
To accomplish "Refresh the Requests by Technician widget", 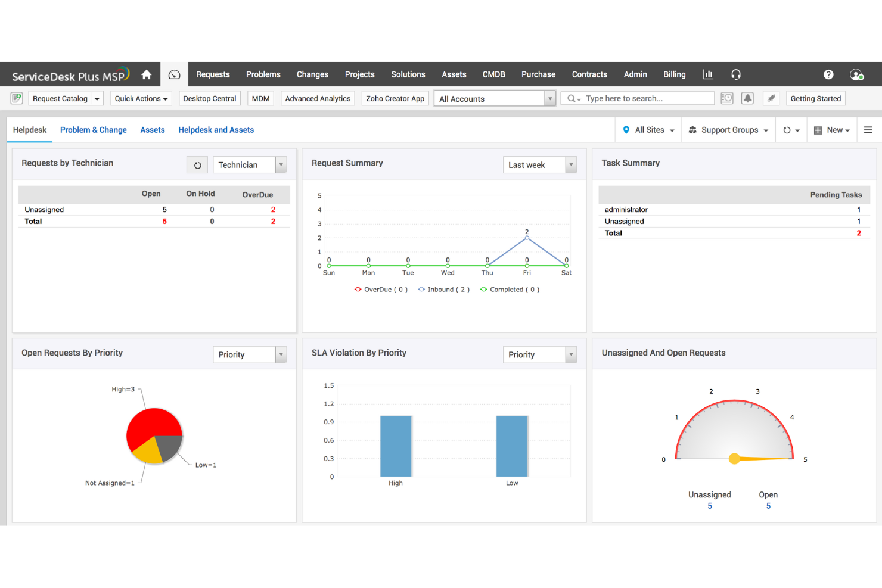I will tap(197, 164).
